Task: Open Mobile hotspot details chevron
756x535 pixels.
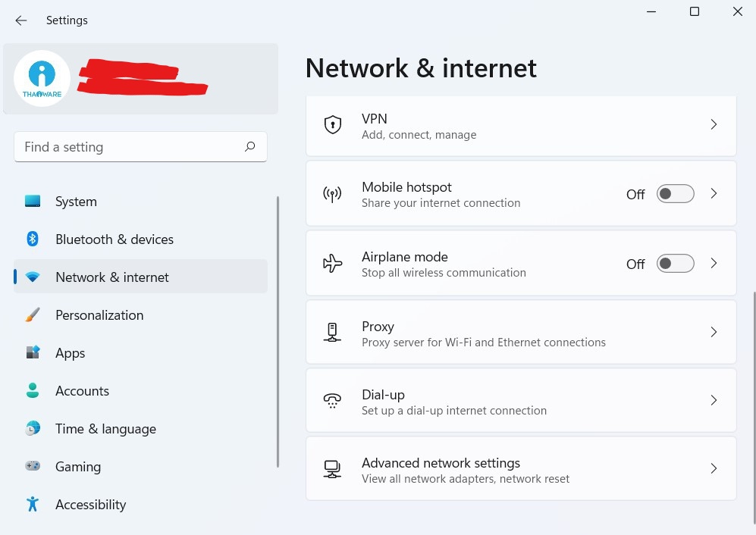Action: (x=714, y=194)
